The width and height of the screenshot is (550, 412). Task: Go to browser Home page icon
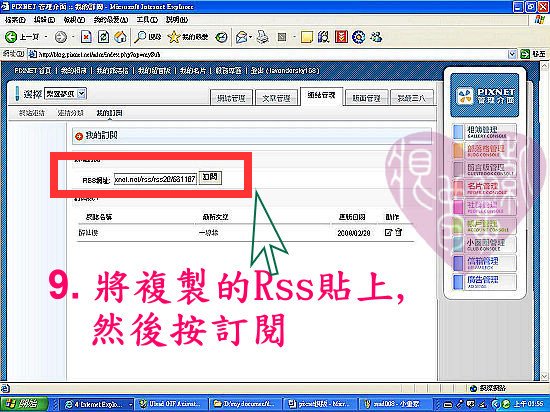pos(120,36)
